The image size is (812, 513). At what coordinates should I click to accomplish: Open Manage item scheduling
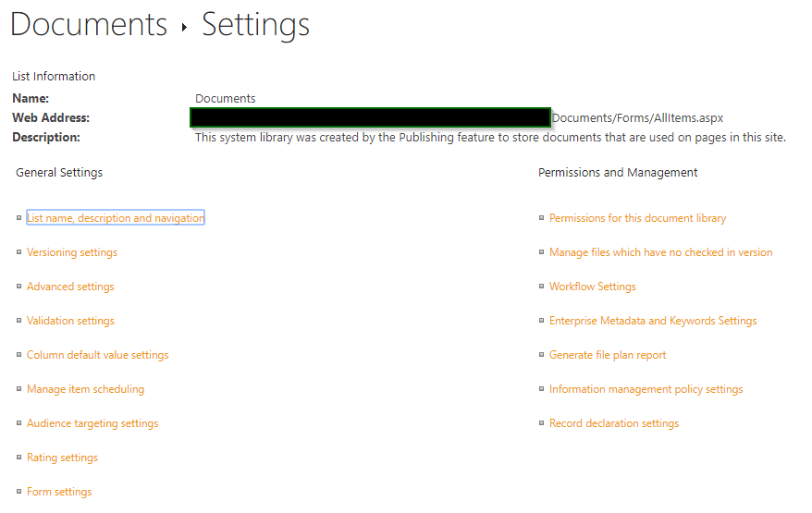click(85, 389)
